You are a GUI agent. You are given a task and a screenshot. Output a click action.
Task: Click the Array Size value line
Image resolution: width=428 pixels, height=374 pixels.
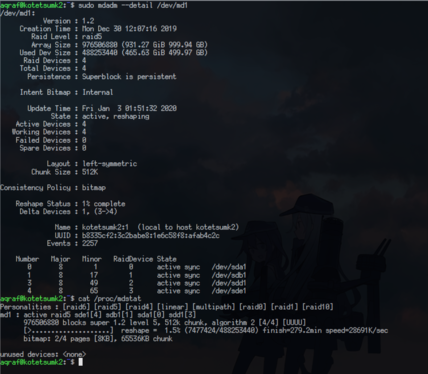point(145,45)
